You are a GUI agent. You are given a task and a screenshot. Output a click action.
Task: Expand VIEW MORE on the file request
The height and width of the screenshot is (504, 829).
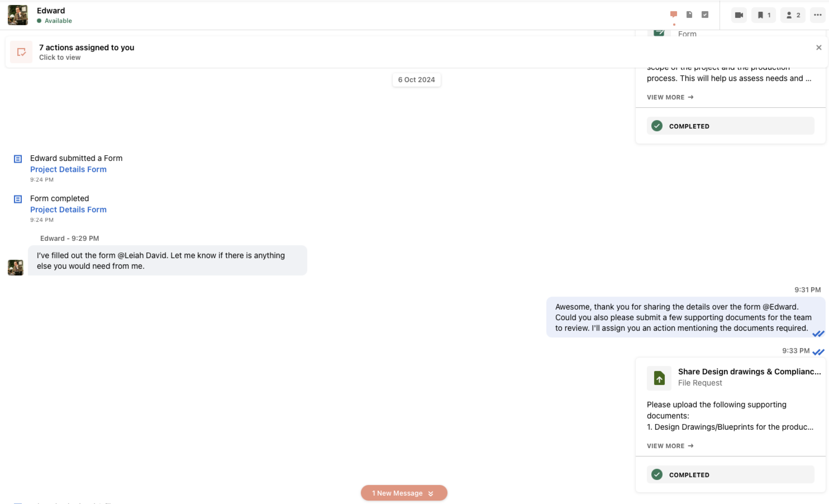(x=670, y=446)
